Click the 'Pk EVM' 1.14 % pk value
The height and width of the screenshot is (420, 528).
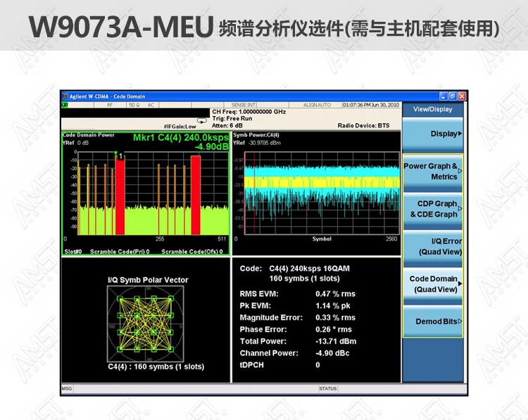pos(333,305)
